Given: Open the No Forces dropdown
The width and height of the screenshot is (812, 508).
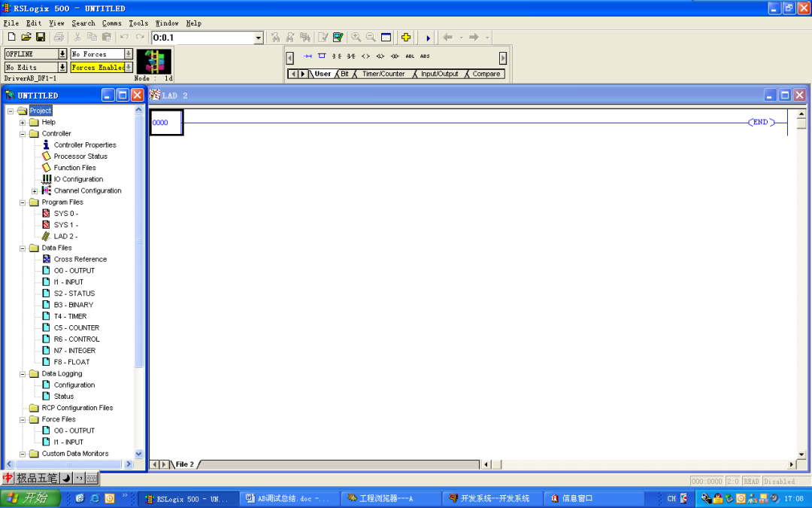Looking at the screenshot, I should tap(127, 53).
